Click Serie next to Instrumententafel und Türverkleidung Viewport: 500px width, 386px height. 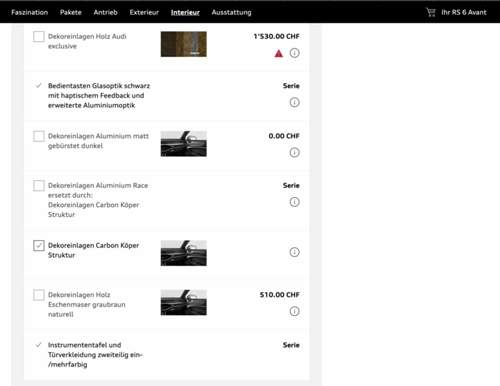[x=291, y=345]
